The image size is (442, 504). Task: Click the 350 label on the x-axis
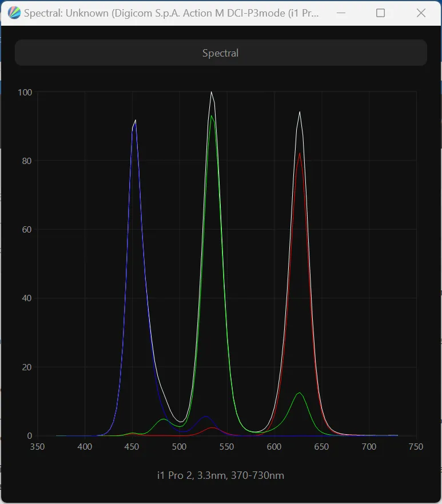pyautogui.click(x=37, y=447)
